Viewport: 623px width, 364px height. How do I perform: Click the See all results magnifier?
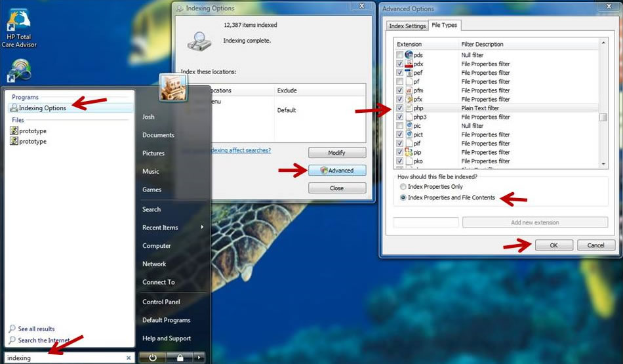pyautogui.click(x=12, y=329)
